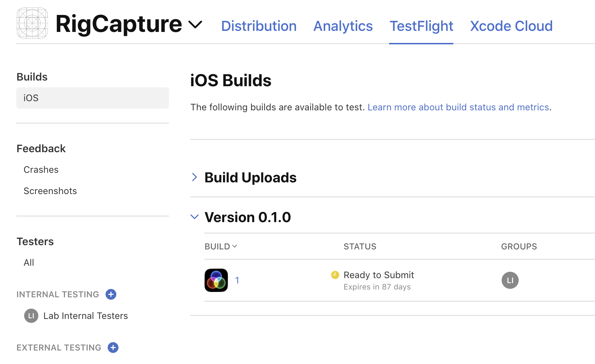595x364 pixels.
Task: Click the yellow Ready to Submit status icon
Action: [335, 275]
